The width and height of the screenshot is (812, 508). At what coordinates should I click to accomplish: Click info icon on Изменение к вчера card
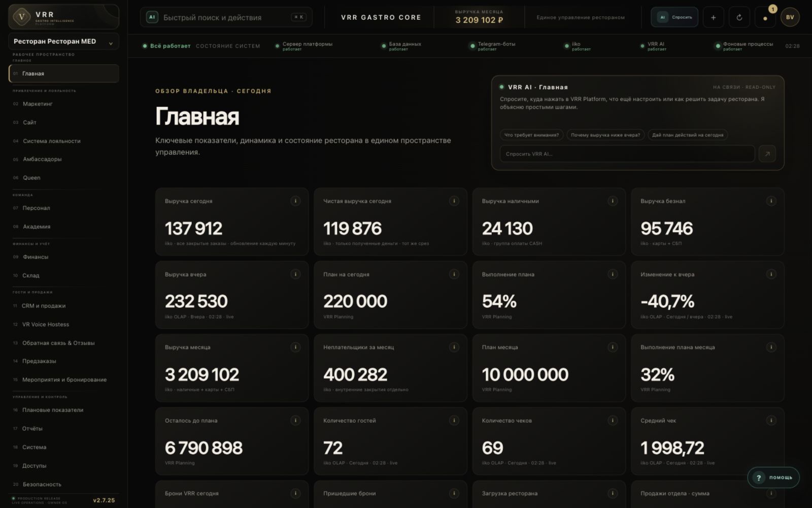click(x=771, y=274)
